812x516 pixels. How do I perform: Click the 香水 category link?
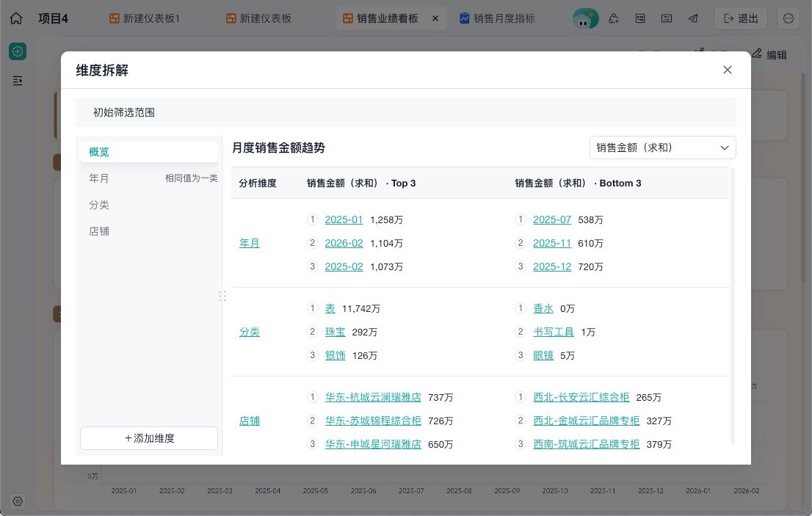[x=543, y=308]
